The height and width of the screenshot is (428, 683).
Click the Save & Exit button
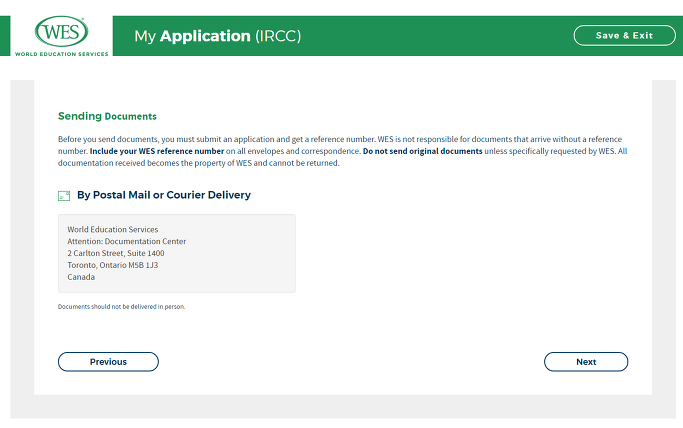coord(624,36)
